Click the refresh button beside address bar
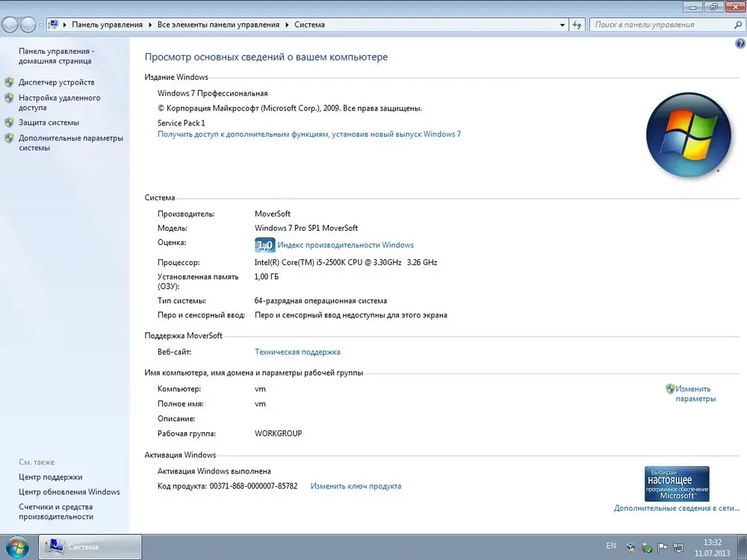This screenshot has width=747, height=560. [x=577, y=25]
